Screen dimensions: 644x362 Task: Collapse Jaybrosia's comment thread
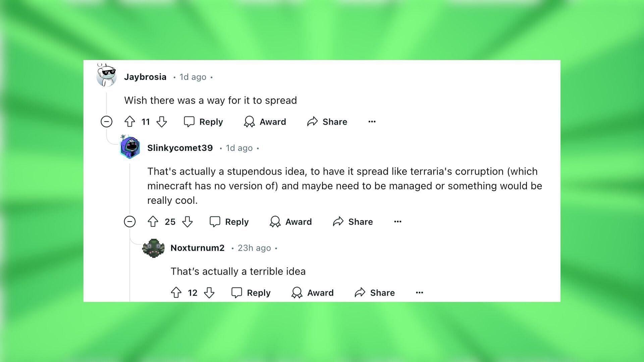pos(107,122)
